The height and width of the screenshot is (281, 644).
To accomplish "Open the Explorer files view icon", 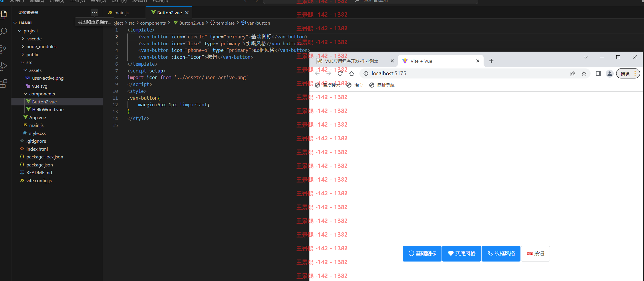I will [3, 14].
